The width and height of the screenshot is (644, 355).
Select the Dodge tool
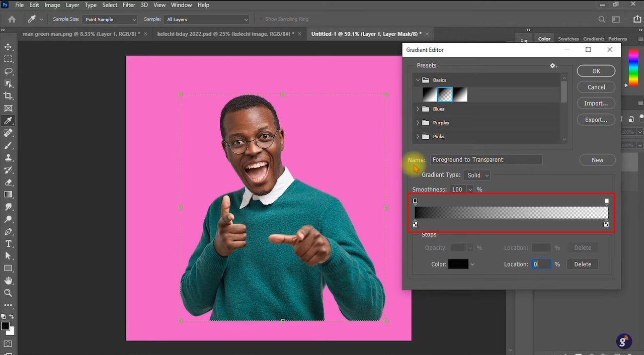(8, 219)
